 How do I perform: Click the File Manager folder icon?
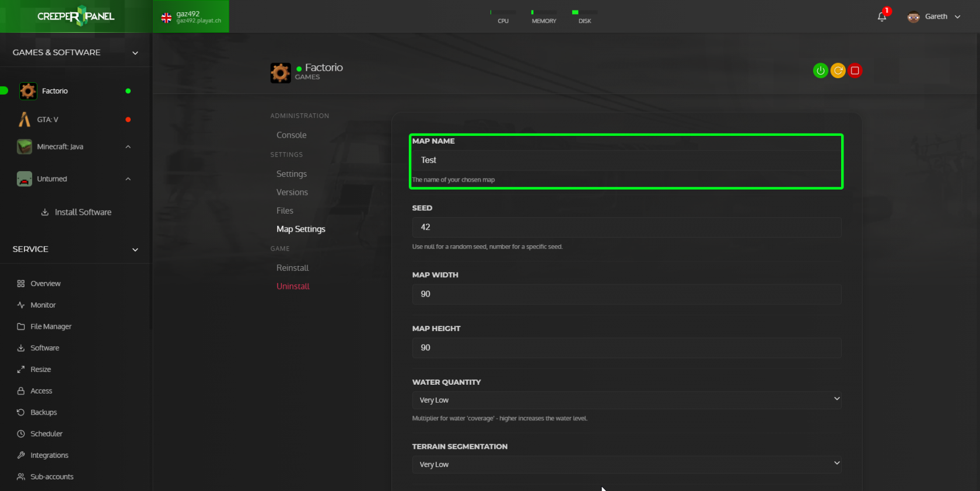(x=21, y=327)
